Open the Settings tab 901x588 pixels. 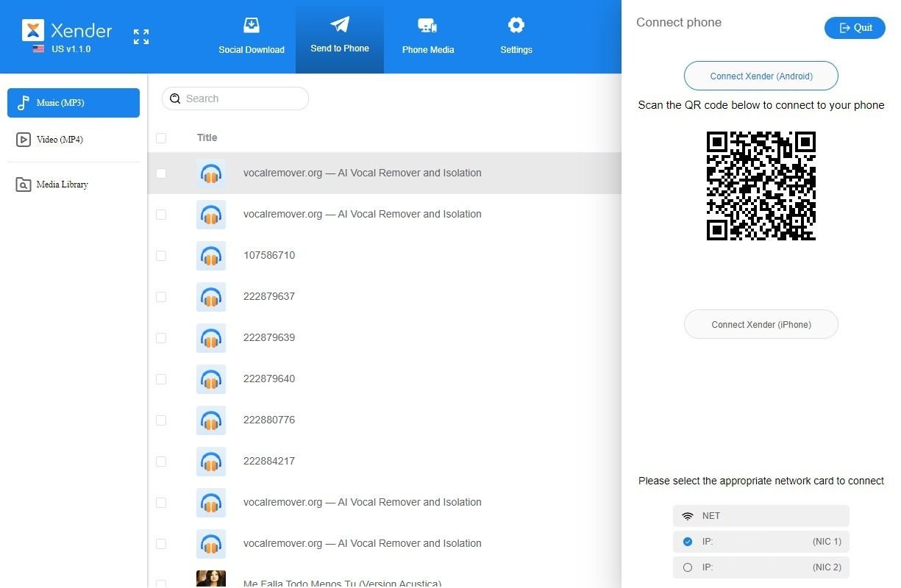516,37
